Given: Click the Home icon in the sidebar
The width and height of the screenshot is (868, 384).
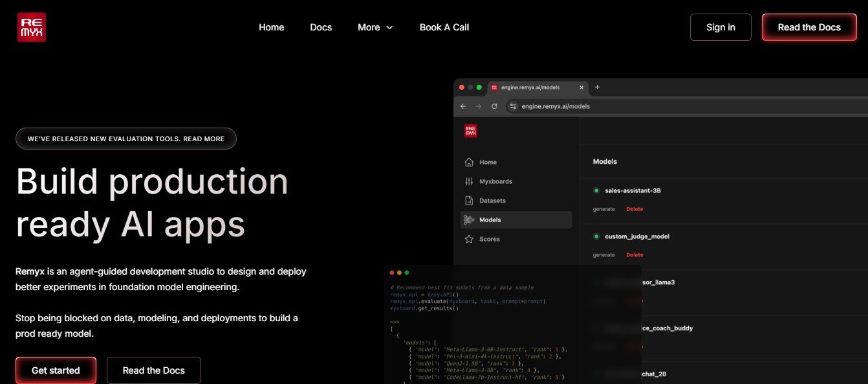Looking at the screenshot, I should pyautogui.click(x=469, y=162).
